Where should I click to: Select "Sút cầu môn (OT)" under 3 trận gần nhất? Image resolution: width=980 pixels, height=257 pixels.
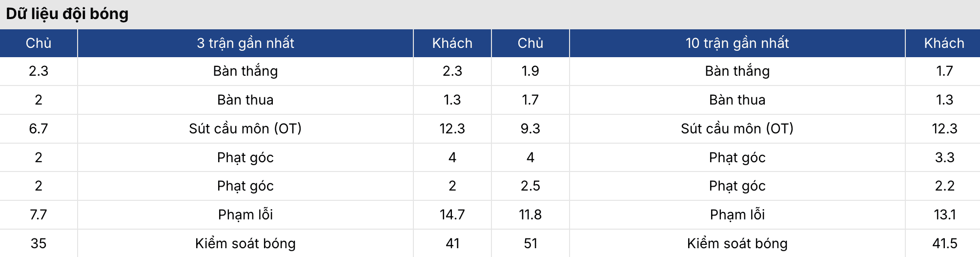(x=245, y=128)
